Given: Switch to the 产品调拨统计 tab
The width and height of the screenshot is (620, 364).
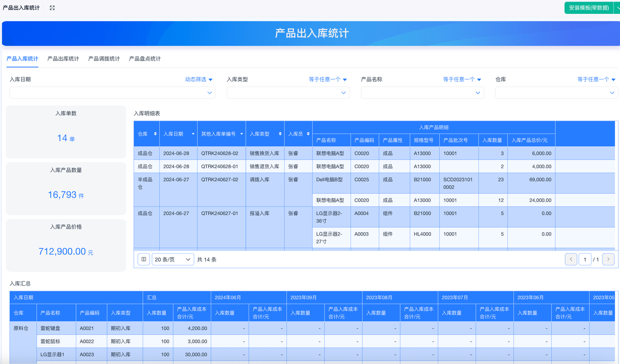Looking at the screenshot, I should (104, 59).
